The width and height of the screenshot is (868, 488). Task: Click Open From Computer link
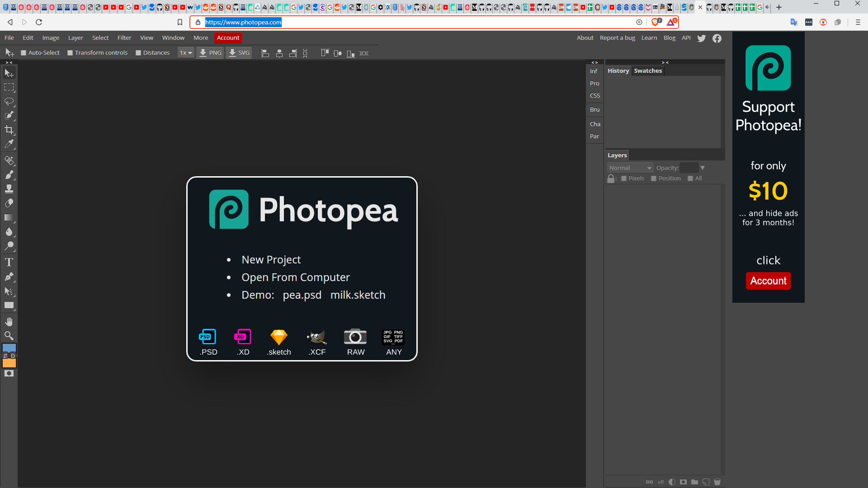coord(296,277)
